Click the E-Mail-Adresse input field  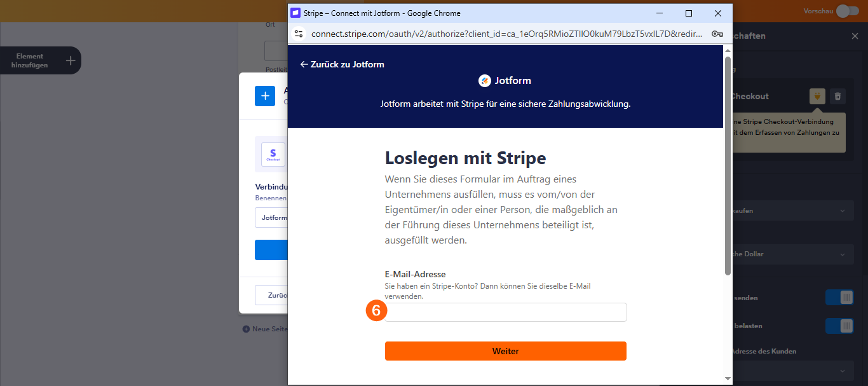click(x=505, y=312)
